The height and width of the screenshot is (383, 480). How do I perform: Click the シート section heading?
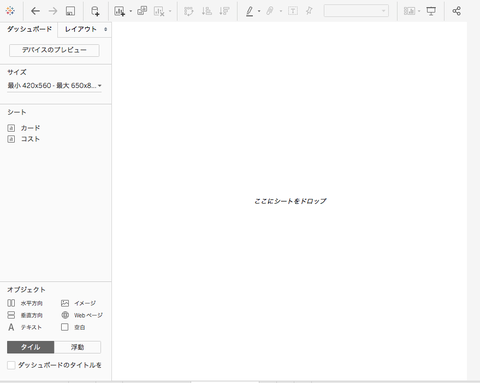17,112
